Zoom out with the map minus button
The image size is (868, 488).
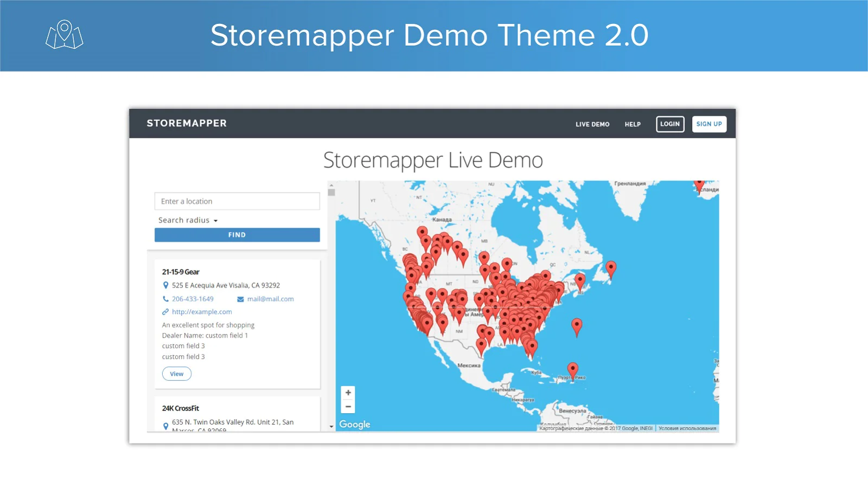(348, 407)
